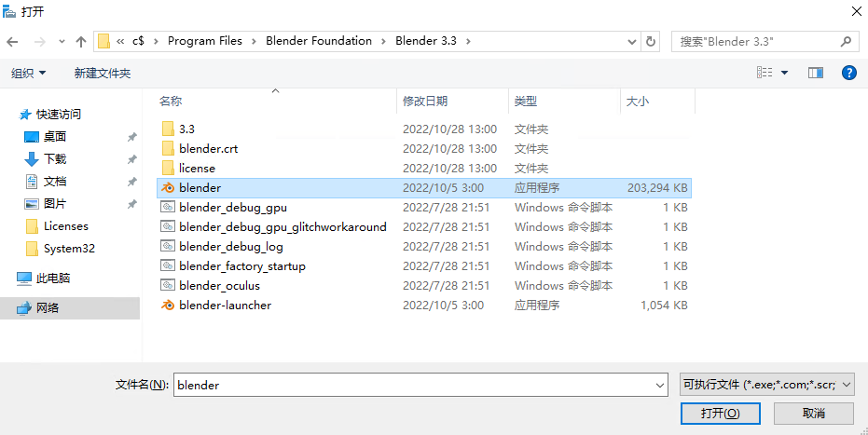Create new folder with 新建文件夹

coord(103,73)
